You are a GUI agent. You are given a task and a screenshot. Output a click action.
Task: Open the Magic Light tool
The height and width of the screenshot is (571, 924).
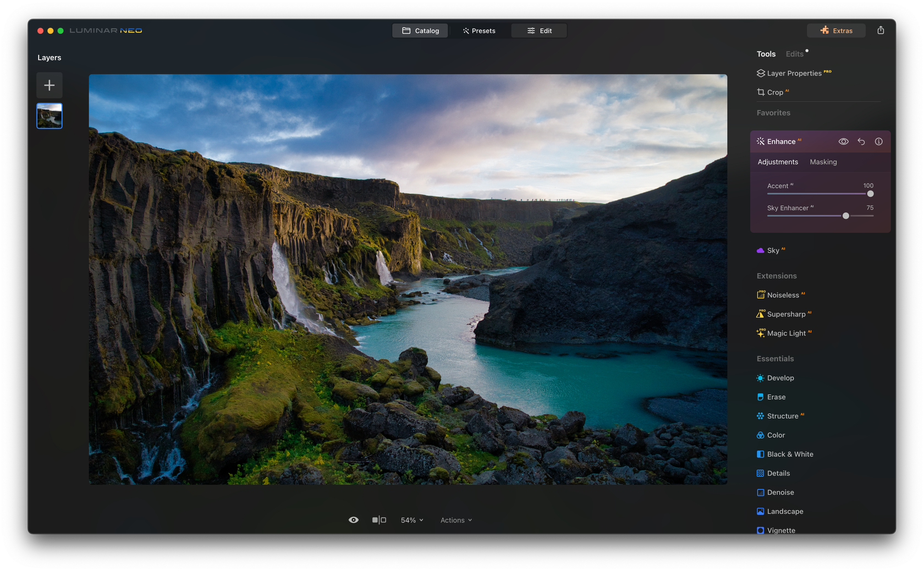pos(786,334)
